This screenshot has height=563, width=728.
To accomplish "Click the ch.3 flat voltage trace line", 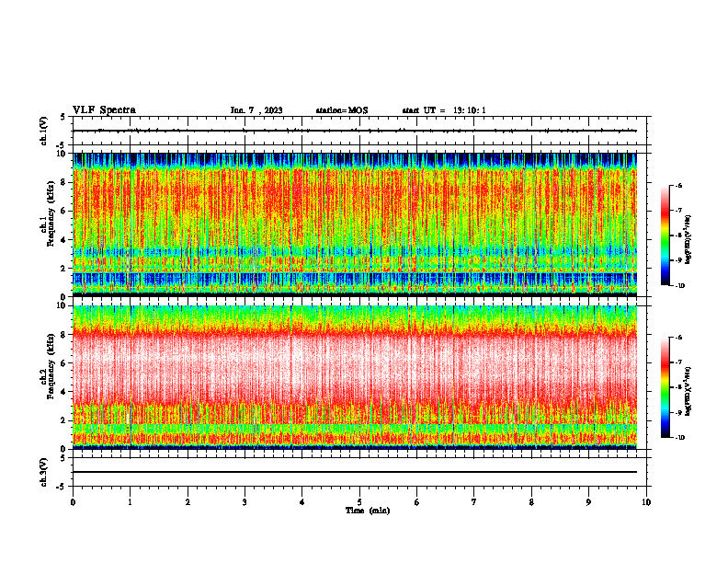I will point(355,472).
